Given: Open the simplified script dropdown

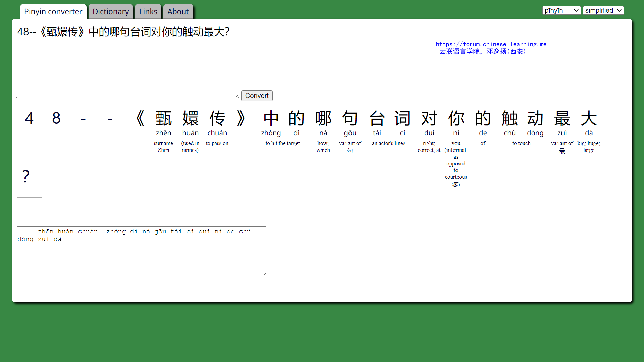Looking at the screenshot, I should click(603, 10).
